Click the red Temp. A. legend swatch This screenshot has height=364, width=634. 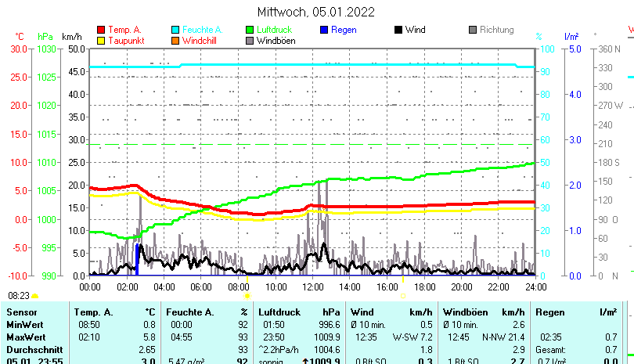100,30
